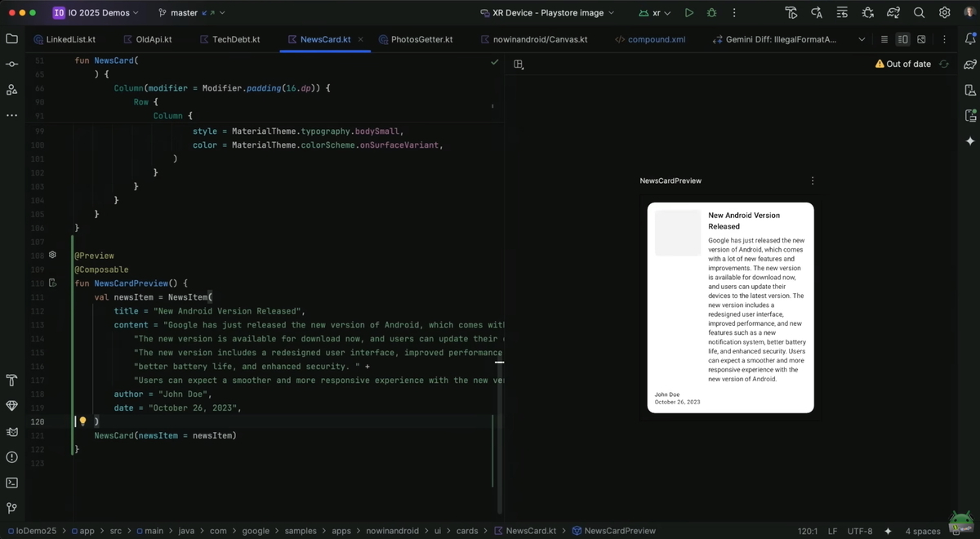
Task: Run the app with the green play icon
Action: [x=689, y=13]
